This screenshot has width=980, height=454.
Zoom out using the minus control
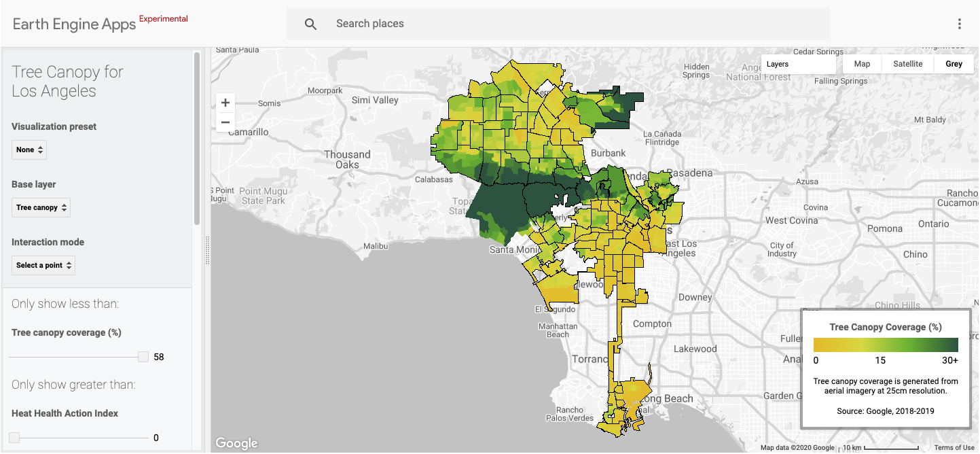[x=225, y=122]
